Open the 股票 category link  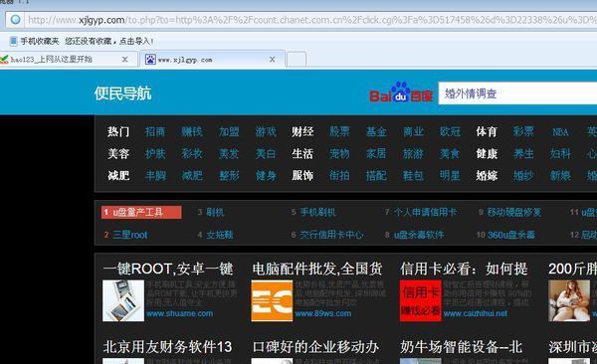(339, 131)
